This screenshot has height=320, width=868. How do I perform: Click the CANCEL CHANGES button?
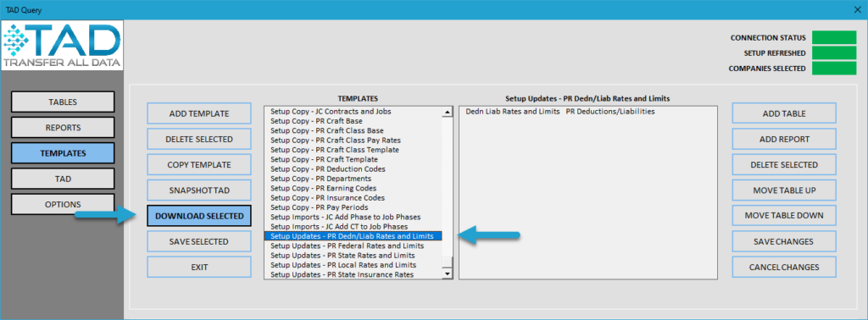[x=784, y=267]
